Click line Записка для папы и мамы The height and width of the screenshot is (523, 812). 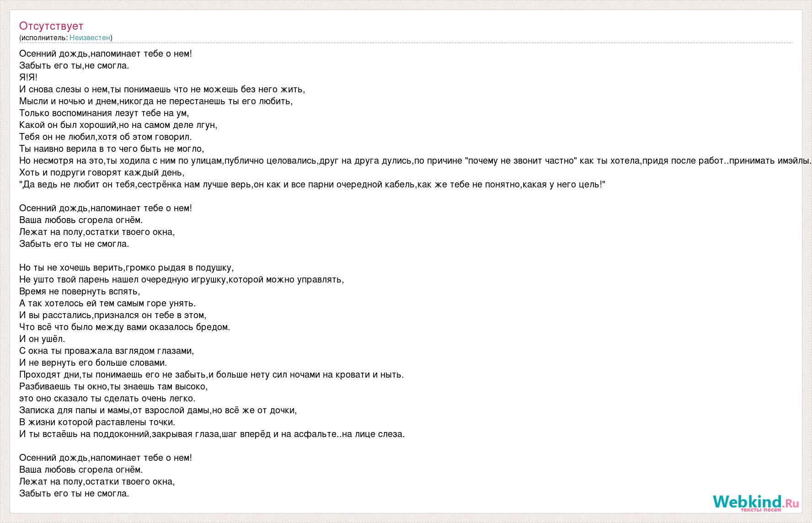tap(158, 410)
